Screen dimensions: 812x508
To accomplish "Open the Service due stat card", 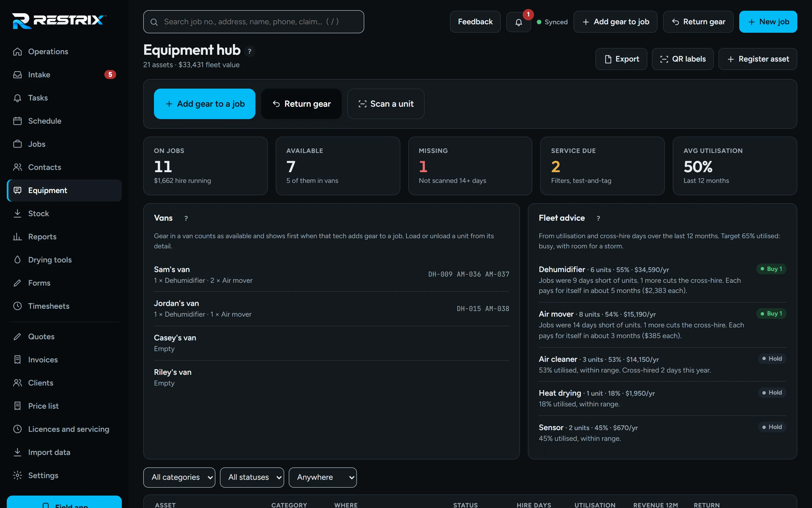I will 602,166.
